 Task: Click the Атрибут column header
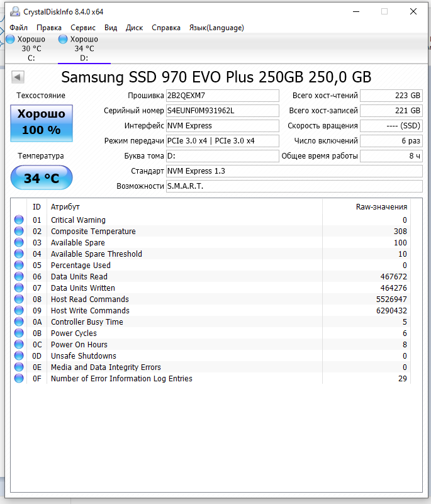[x=65, y=206]
